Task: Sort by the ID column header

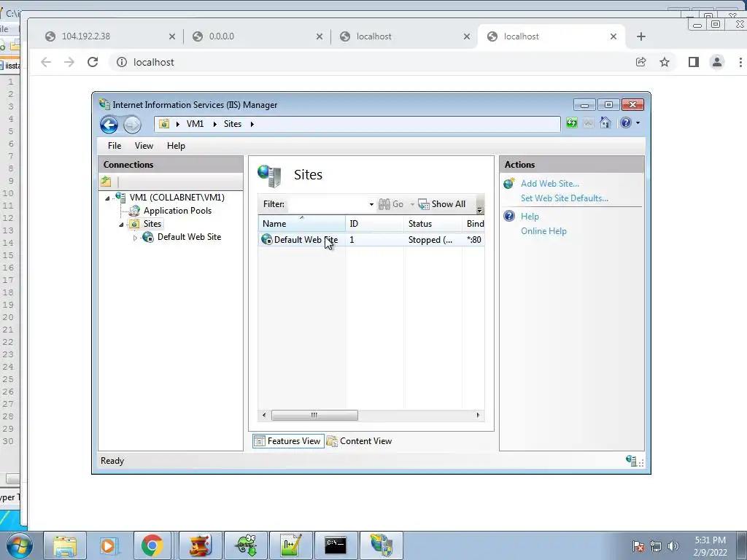Action: (374, 224)
